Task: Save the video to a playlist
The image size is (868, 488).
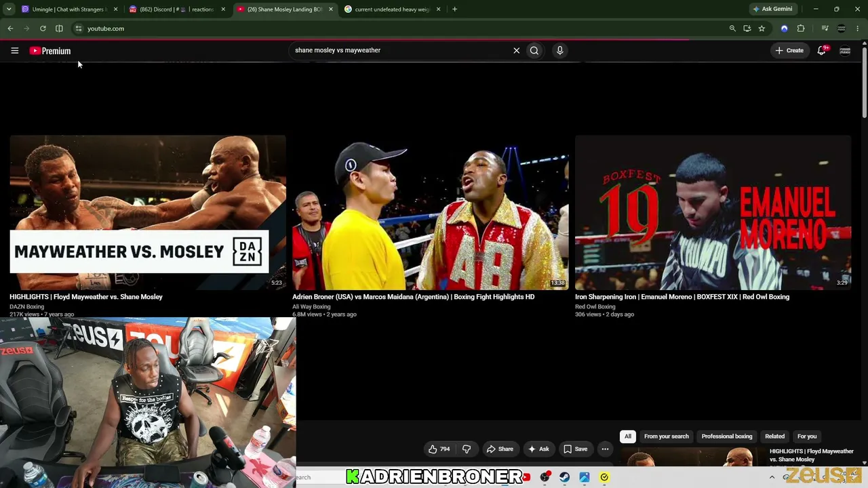Action: coord(575,449)
